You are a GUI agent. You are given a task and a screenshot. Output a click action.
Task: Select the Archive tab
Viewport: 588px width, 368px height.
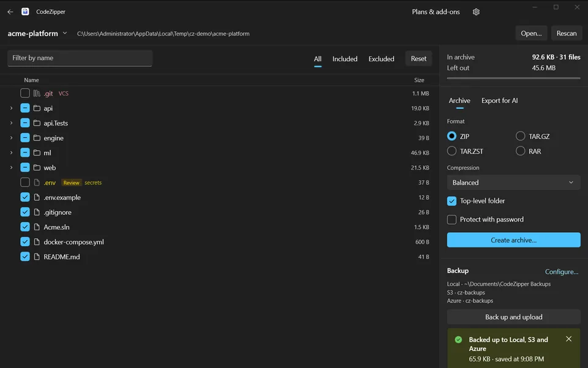pyautogui.click(x=459, y=100)
